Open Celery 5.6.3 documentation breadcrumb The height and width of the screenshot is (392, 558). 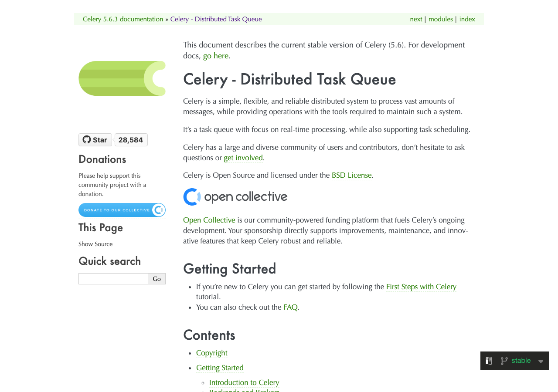[x=123, y=19]
